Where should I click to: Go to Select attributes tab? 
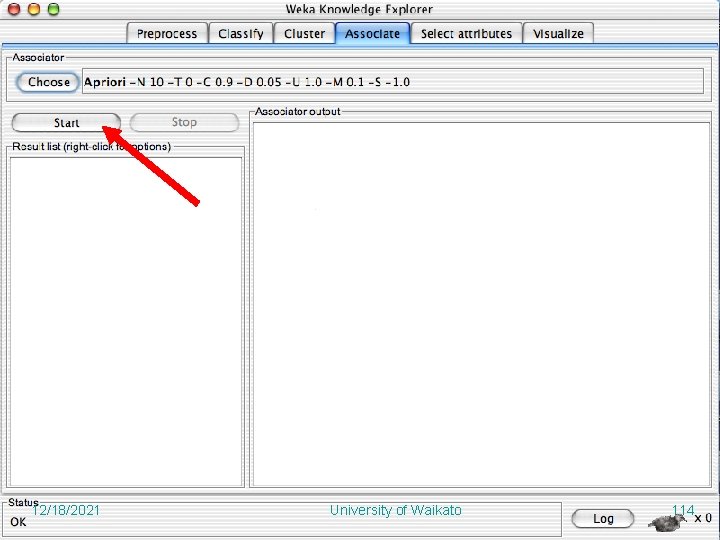[466, 34]
